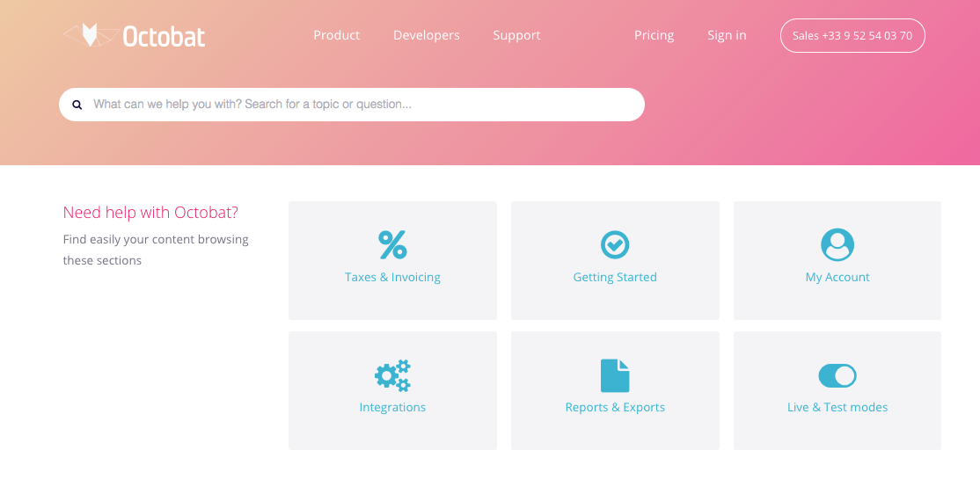The height and width of the screenshot is (501, 980).
Task: Open the Integrations text link
Action: 392,407
